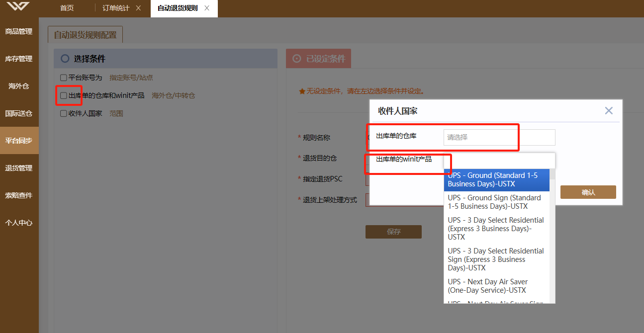This screenshot has width=644, height=333.
Task: Tick the 出库单的仓库和winit产品 checkbox
Action: [x=63, y=95]
